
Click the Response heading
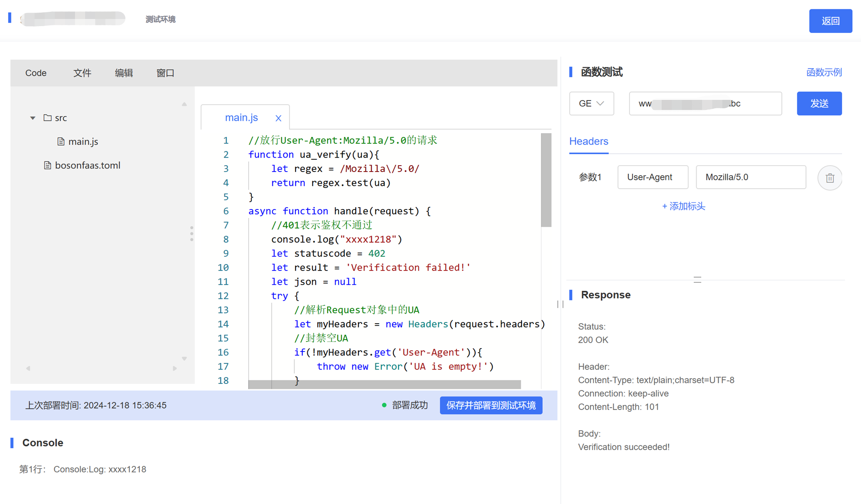pyautogui.click(x=606, y=295)
